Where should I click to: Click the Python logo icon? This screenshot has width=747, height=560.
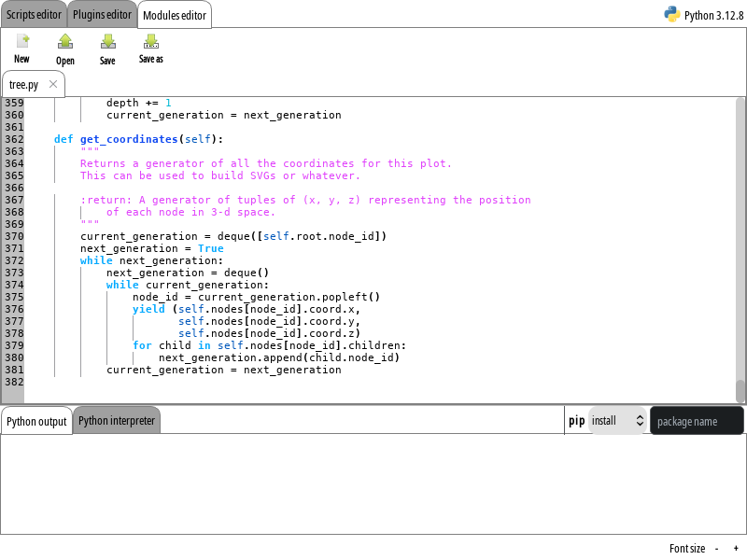click(671, 14)
